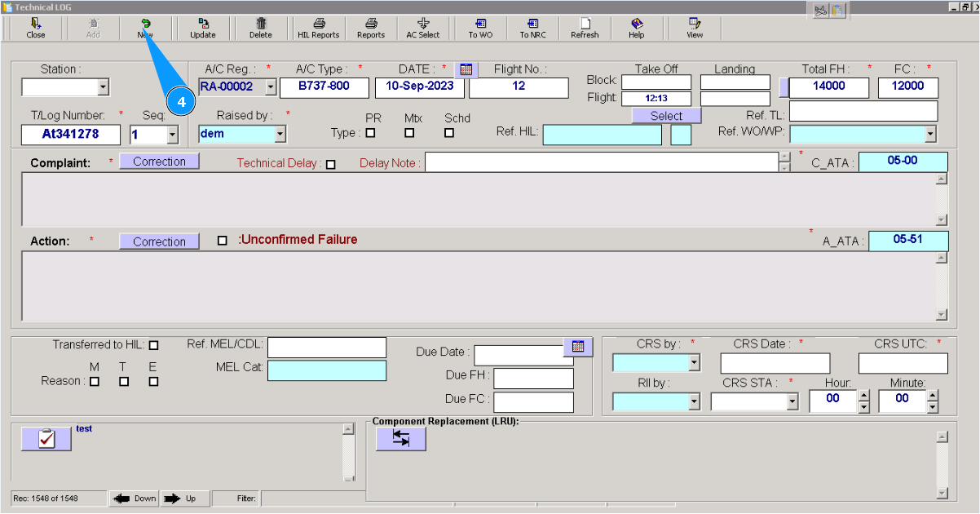Check the Transferred to HIL box
The width and height of the screenshot is (980, 514).
(153, 345)
